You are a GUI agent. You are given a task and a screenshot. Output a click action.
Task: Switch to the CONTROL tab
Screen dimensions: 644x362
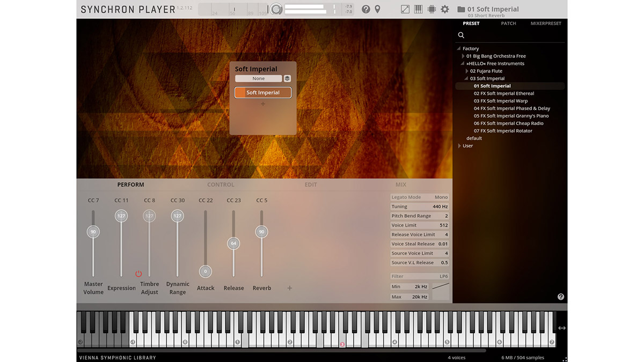221,184
